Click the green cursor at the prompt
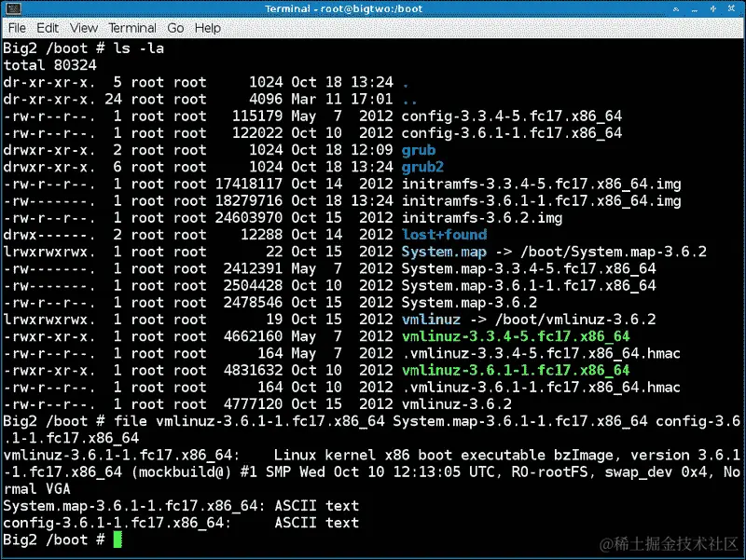Screen dimensions: 746x560 click(117, 540)
